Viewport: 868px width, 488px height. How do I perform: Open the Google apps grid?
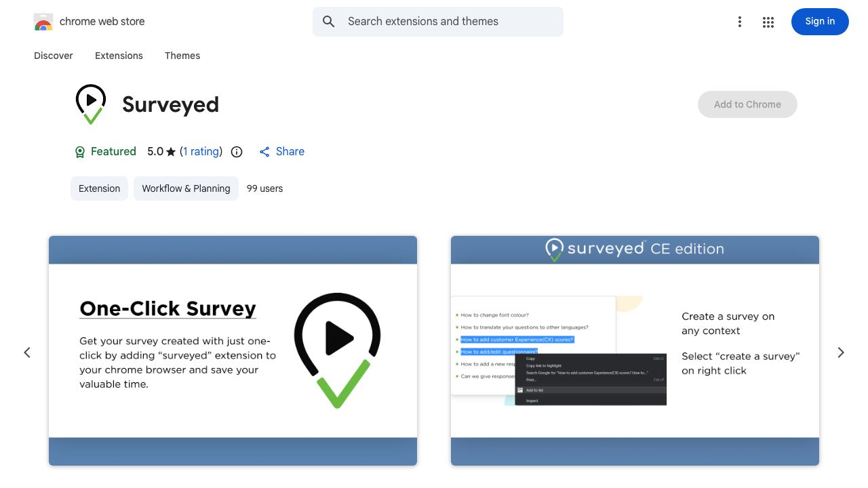tap(768, 22)
